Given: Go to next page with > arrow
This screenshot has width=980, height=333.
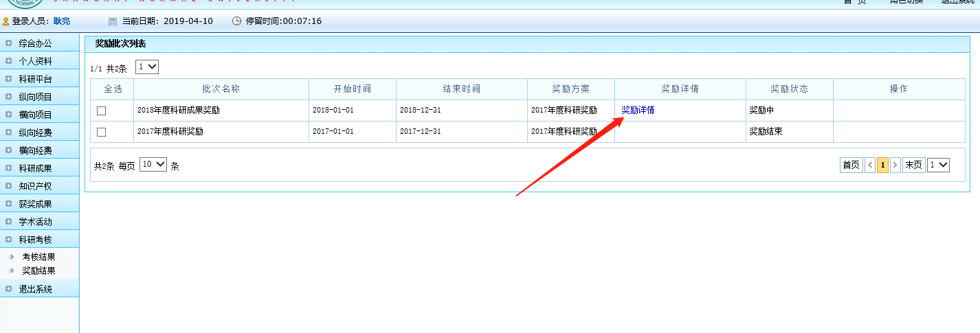Looking at the screenshot, I should (x=895, y=165).
